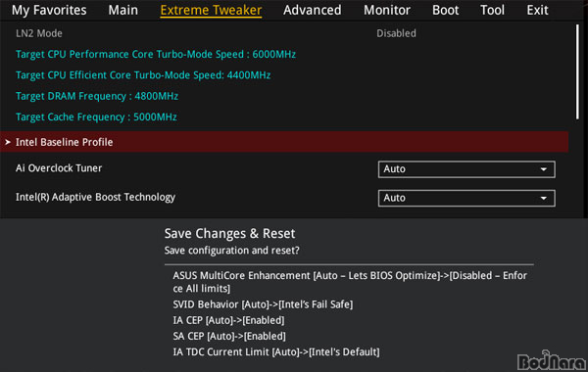The width and height of the screenshot is (588, 372).
Task: Click the arrow icon beside Intel Baseline Profile
Action: pyautogui.click(x=8, y=142)
